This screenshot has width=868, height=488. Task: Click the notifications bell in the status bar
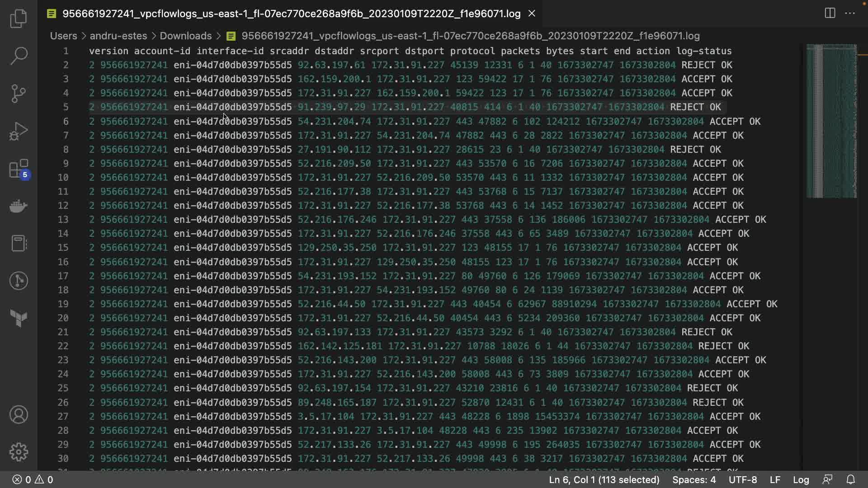coord(850,479)
